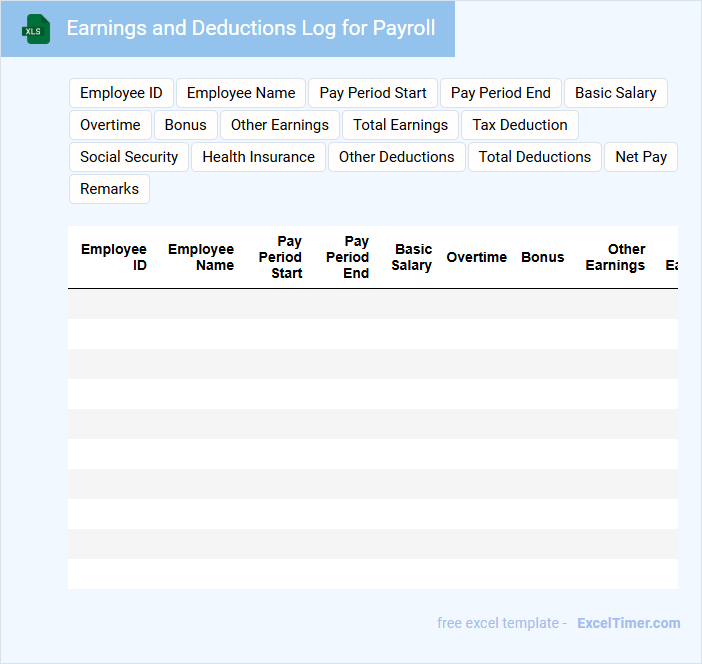Select the Health Insurance tag
Screen dimensions: 702x664
click(x=258, y=157)
